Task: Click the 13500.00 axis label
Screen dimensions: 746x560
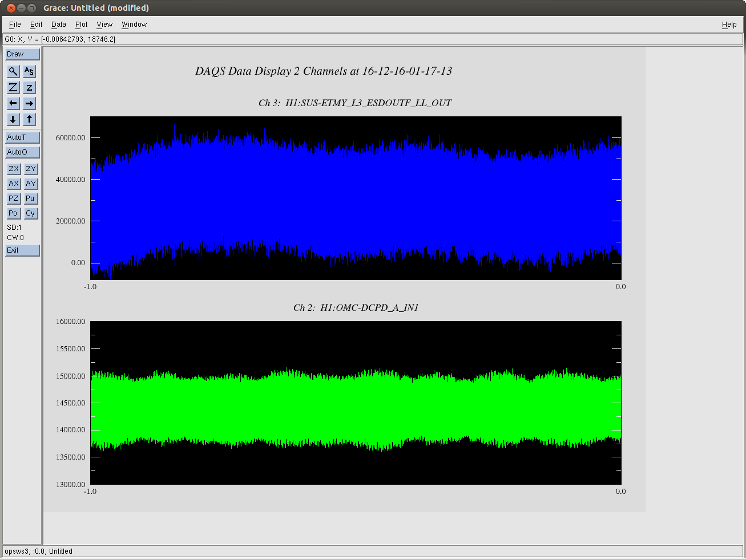Action: pos(70,457)
